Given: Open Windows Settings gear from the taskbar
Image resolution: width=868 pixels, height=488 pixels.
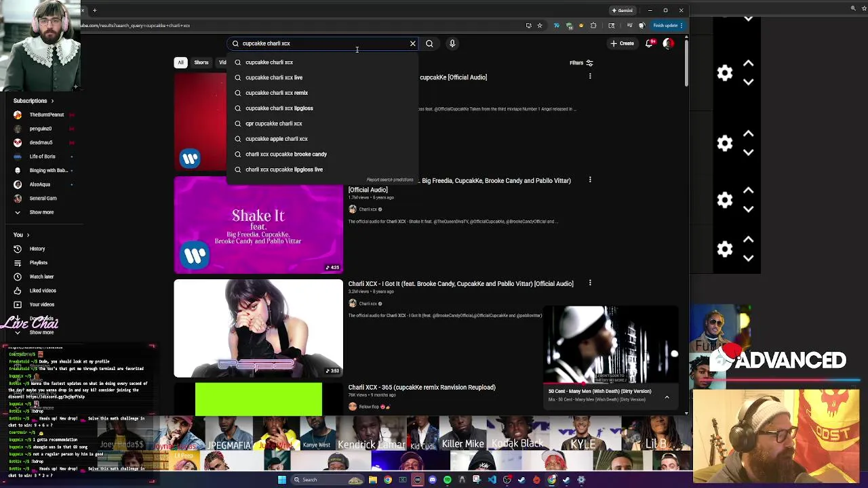Looking at the screenshot, I should (x=581, y=480).
